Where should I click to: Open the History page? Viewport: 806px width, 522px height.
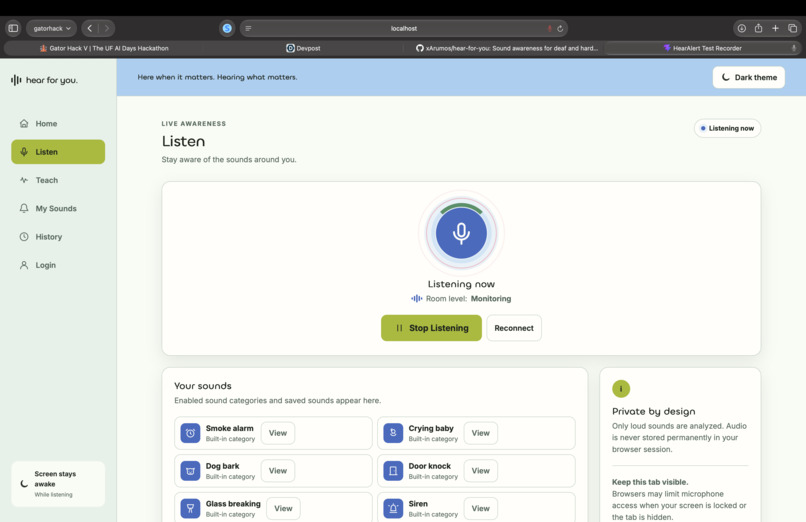[x=58, y=236]
